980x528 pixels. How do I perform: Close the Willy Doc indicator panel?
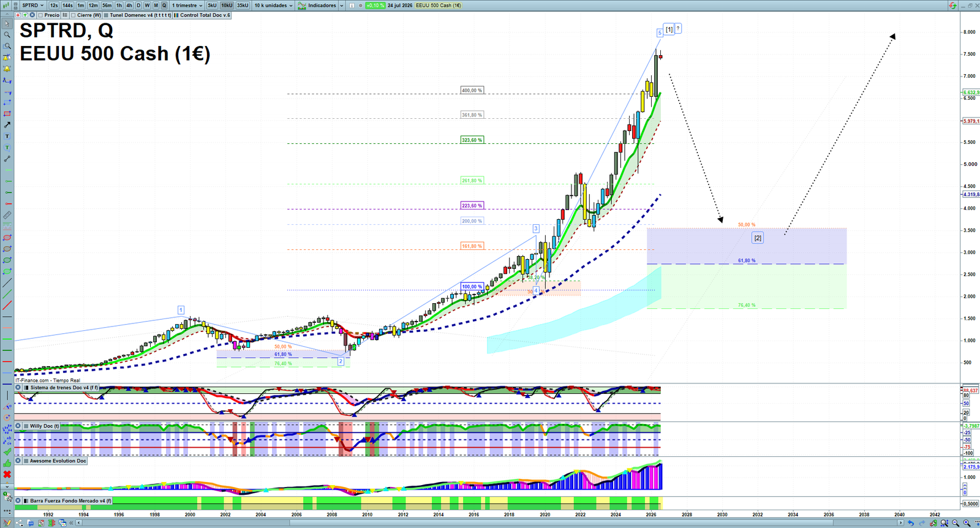point(18,426)
